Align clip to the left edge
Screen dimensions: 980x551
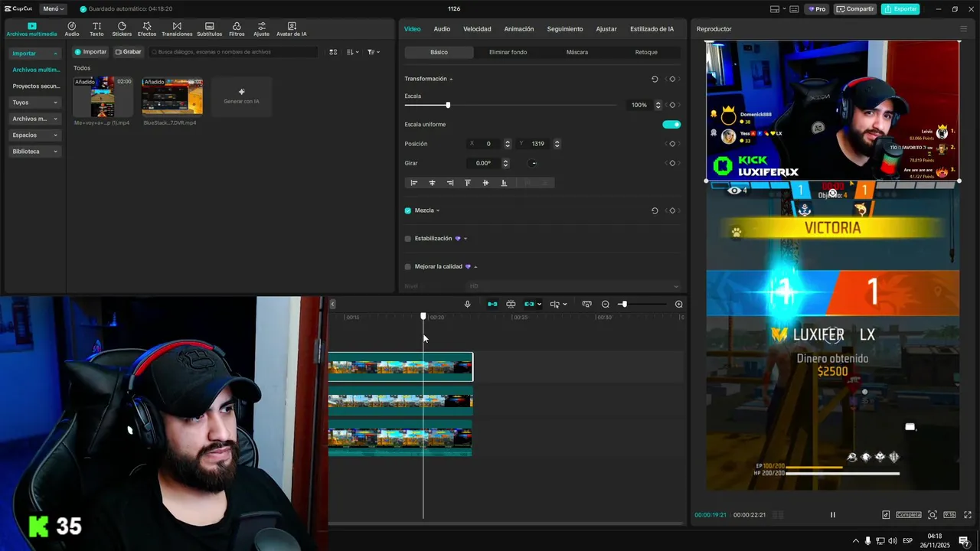pyautogui.click(x=414, y=183)
